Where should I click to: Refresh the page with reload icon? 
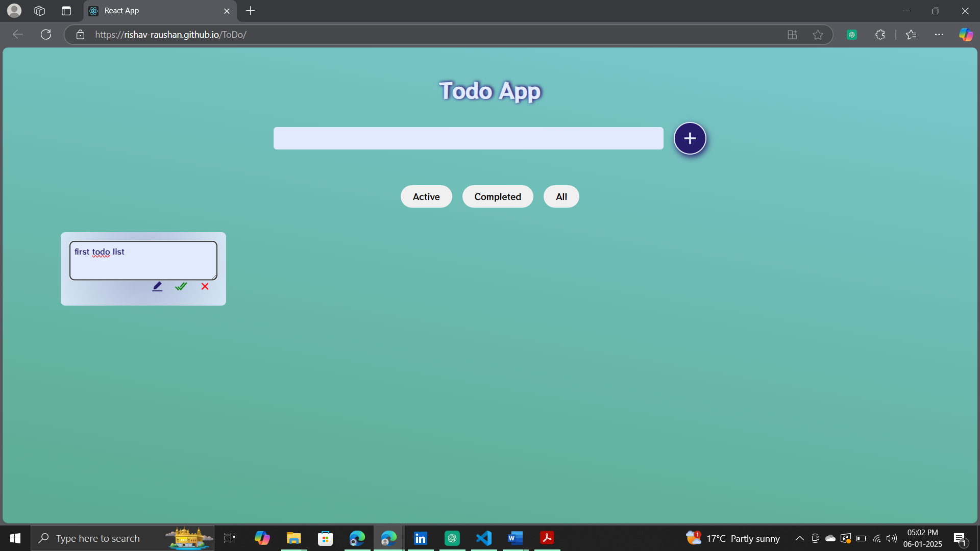[46, 35]
